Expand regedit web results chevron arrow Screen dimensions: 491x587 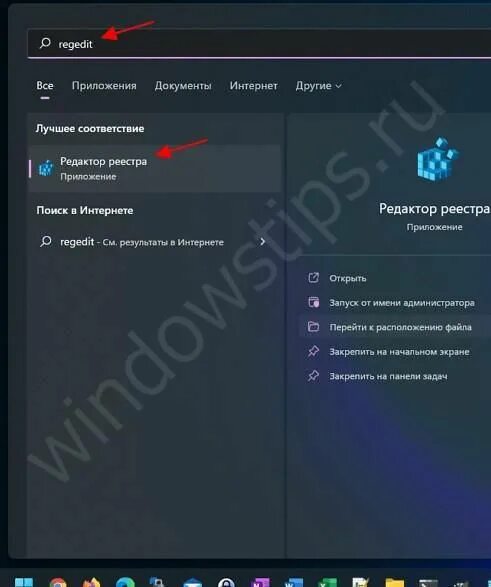coord(263,242)
